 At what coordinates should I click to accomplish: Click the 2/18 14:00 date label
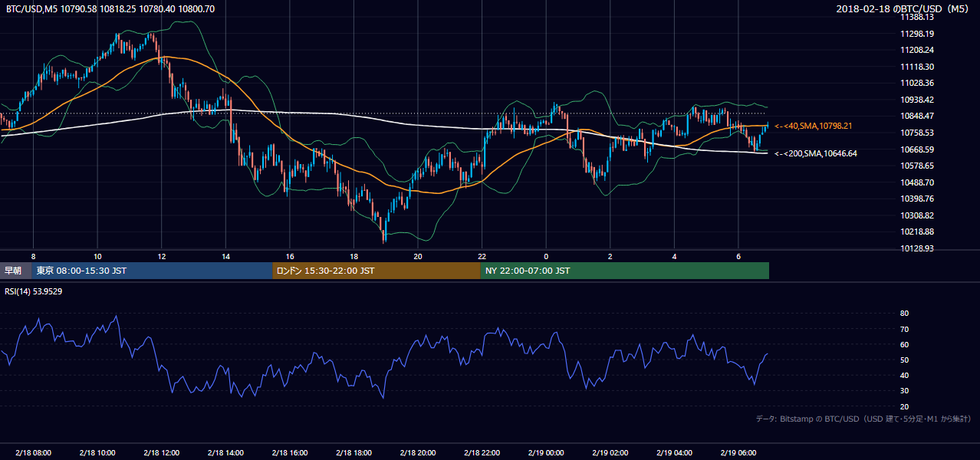point(225,453)
